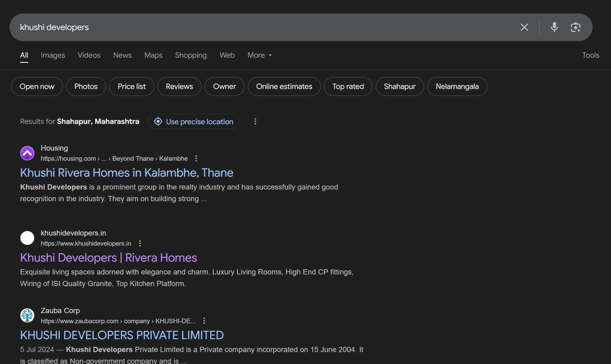Screen dimensions: 611x364
Task: Open three-dot menu beside khushidevelopers.in URL
Action: [x=140, y=243]
